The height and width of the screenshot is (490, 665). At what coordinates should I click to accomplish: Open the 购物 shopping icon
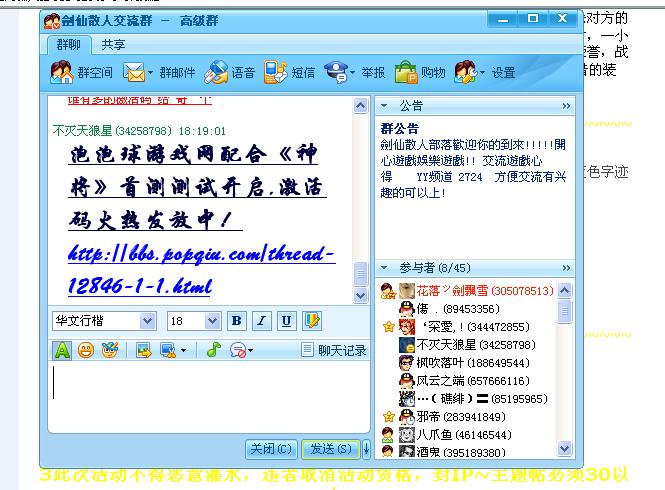(407, 72)
